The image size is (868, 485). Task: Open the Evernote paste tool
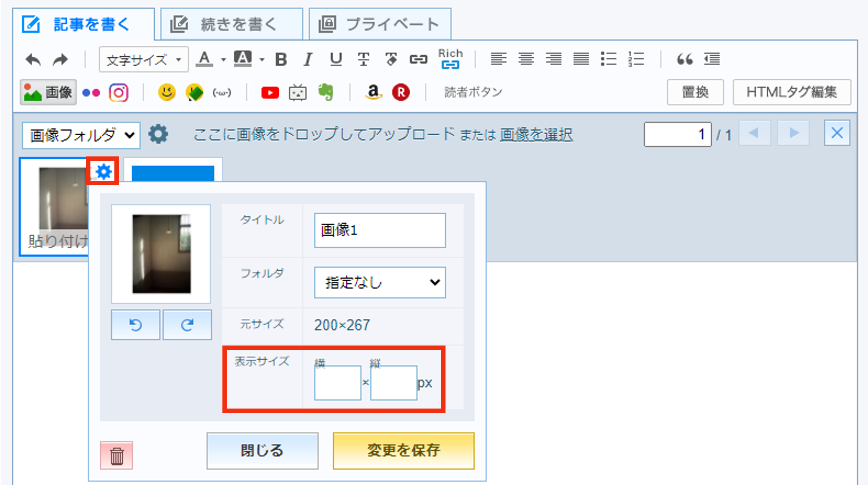tap(325, 92)
